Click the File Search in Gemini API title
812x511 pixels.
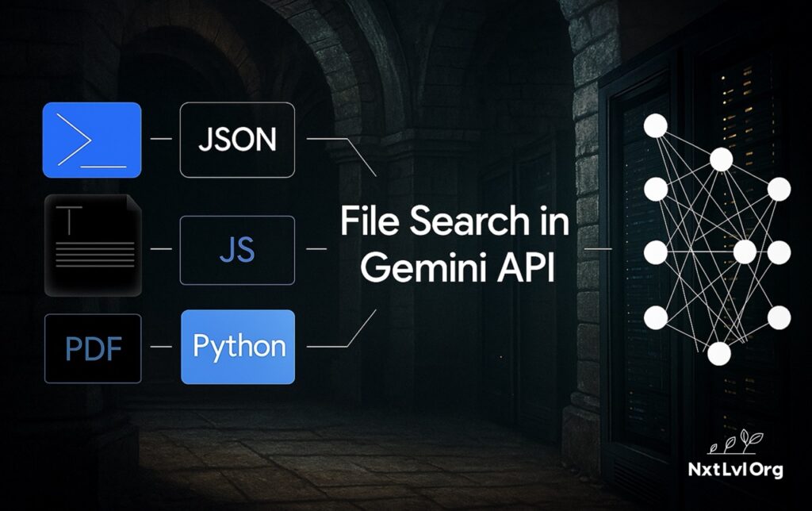(453, 244)
